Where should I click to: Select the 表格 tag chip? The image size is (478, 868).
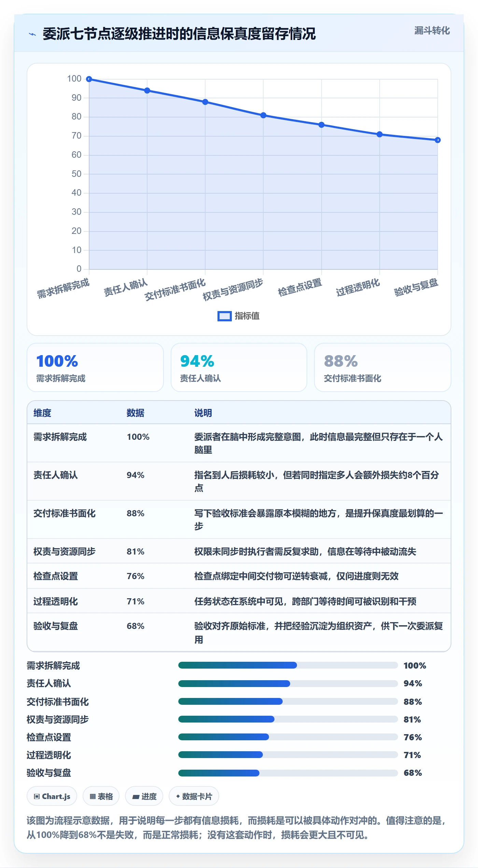(101, 796)
